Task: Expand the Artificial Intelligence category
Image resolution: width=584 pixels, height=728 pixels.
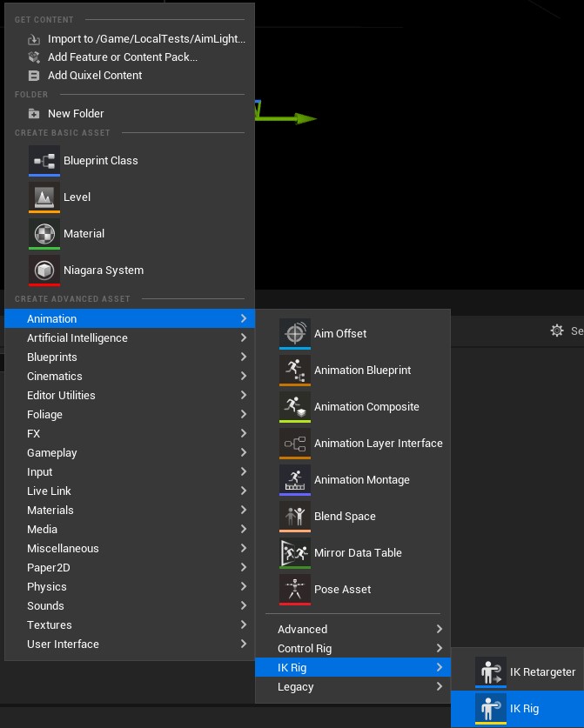Action: [130, 338]
